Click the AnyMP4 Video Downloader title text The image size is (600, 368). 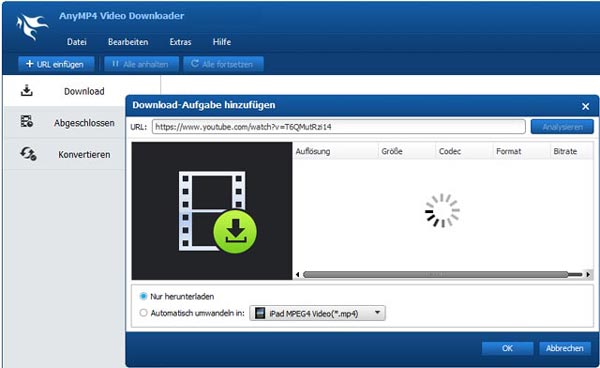click(x=121, y=16)
